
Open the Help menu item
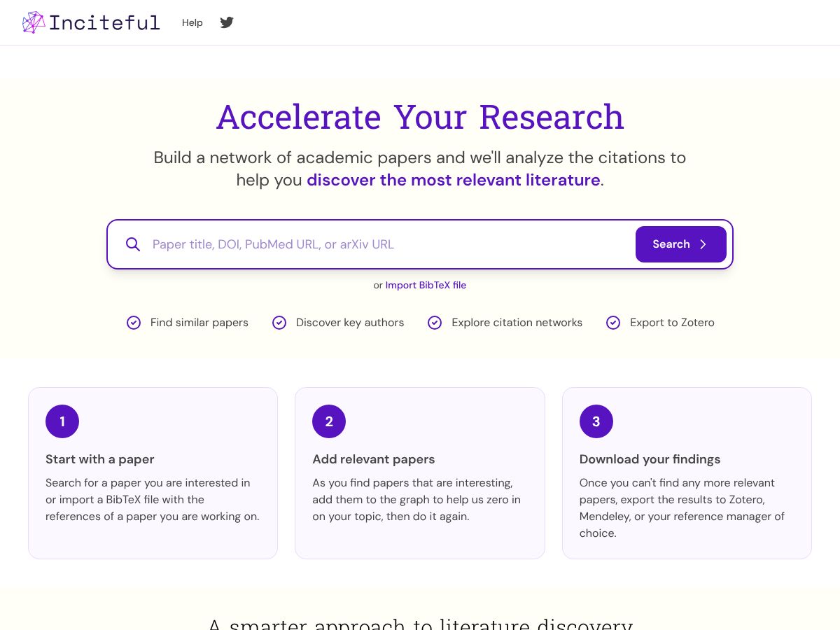click(x=192, y=22)
